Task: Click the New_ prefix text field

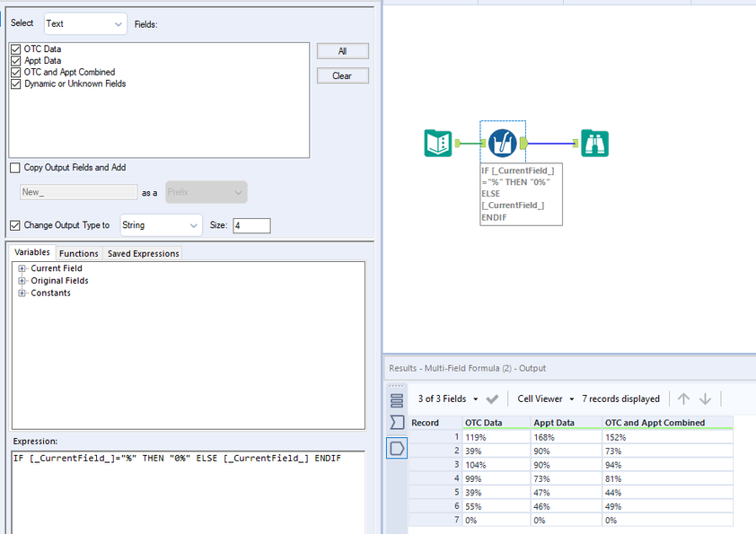Action: [x=79, y=192]
